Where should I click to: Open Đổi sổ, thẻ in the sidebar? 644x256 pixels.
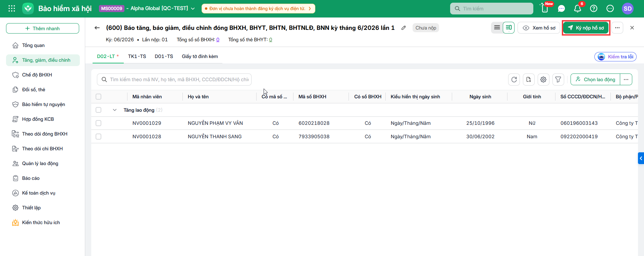click(x=43, y=90)
